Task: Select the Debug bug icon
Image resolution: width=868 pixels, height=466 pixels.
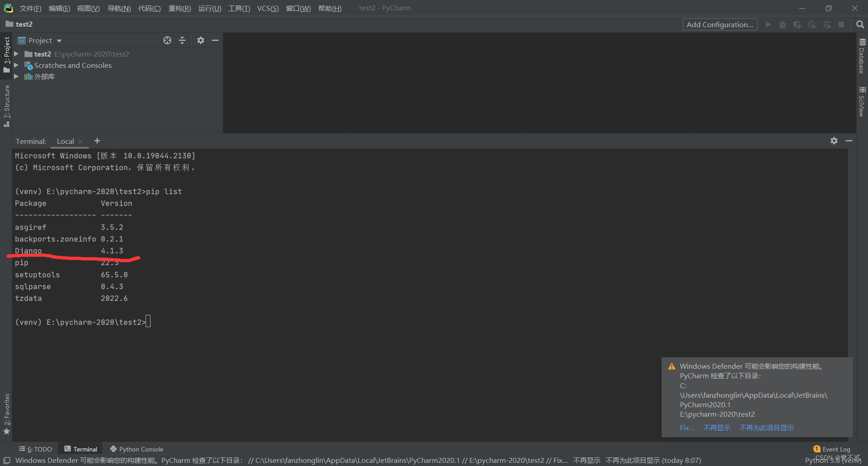Action: (783, 24)
